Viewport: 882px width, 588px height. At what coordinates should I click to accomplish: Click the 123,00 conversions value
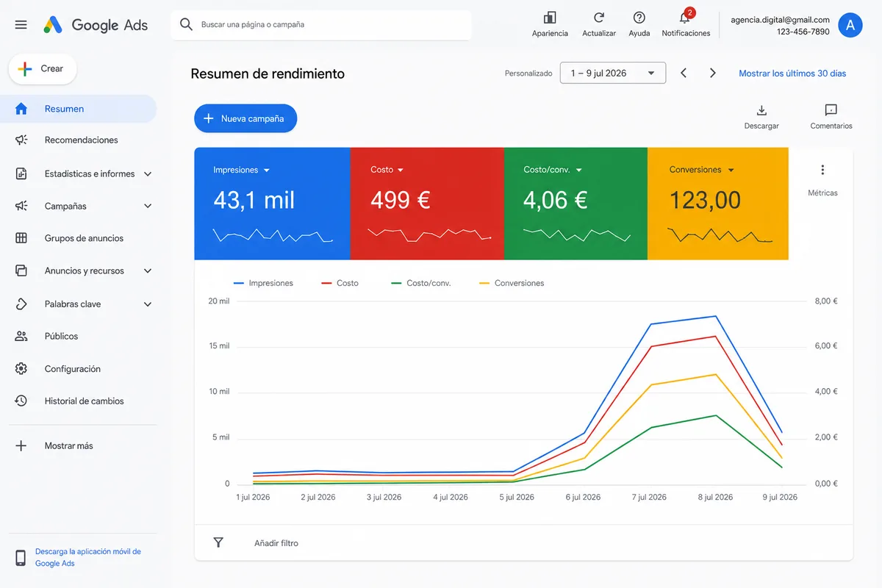click(705, 200)
